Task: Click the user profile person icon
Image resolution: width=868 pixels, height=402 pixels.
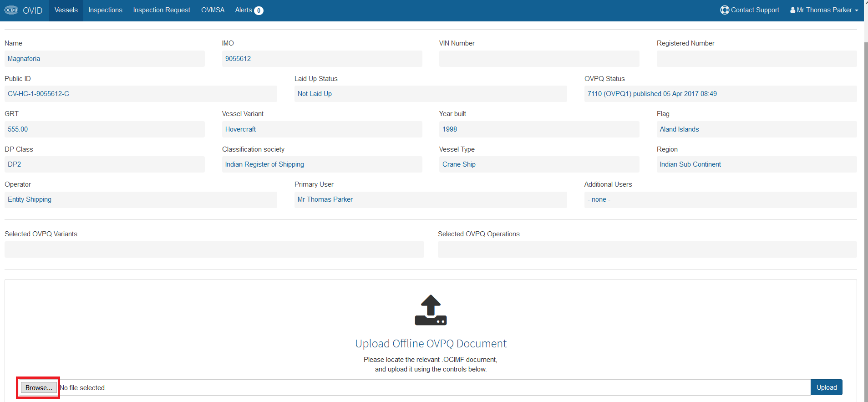Action: [x=793, y=10]
